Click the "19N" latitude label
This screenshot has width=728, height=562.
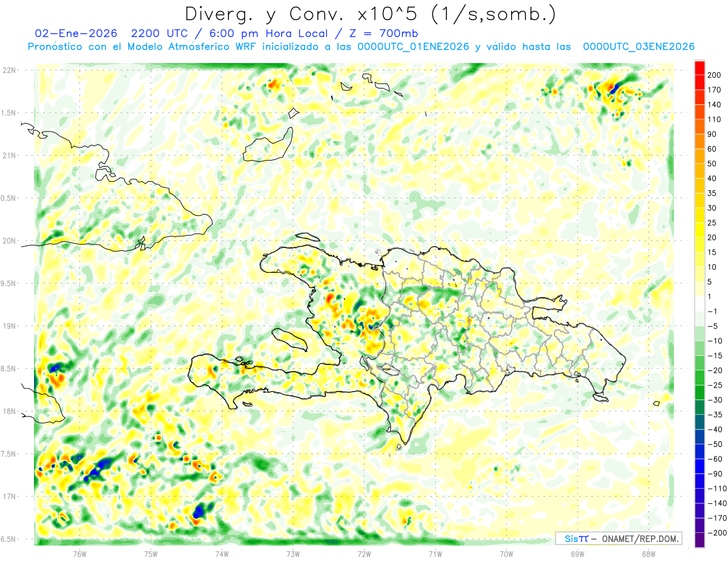click(x=8, y=326)
